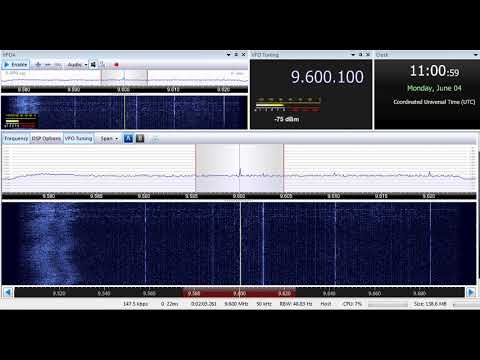Click the red highlighted range in band navigator

coord(239,293)
